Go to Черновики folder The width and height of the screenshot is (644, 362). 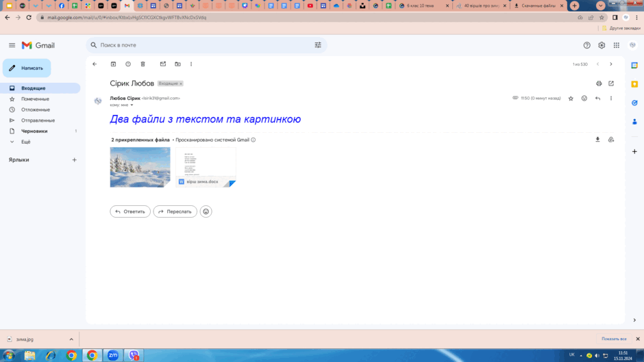tap(34, 131)
